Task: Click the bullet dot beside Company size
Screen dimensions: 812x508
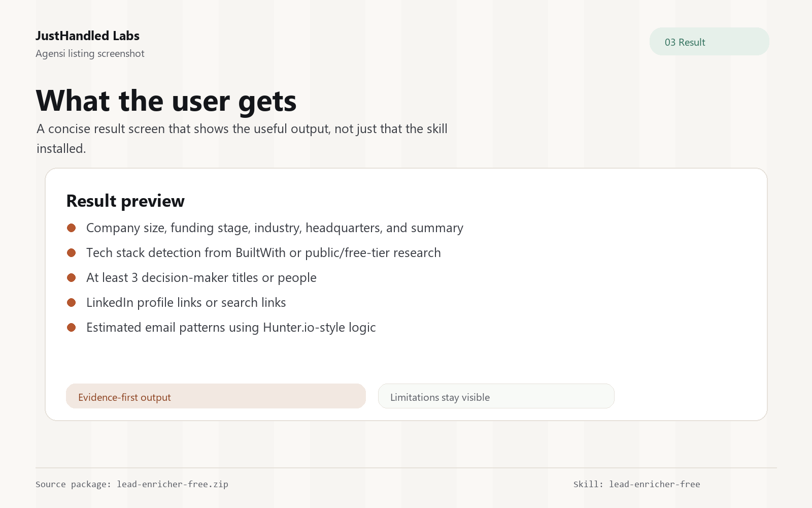Action: (x=72, y=228)
